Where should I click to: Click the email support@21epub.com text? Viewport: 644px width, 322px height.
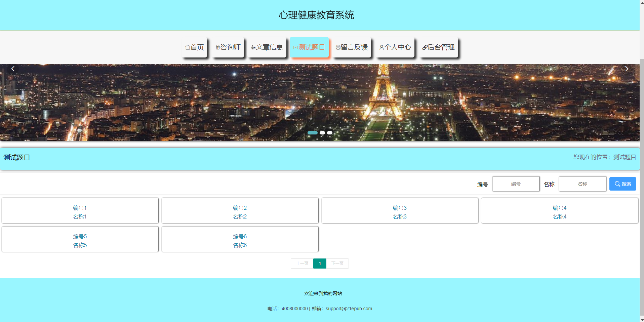point(349,309)
